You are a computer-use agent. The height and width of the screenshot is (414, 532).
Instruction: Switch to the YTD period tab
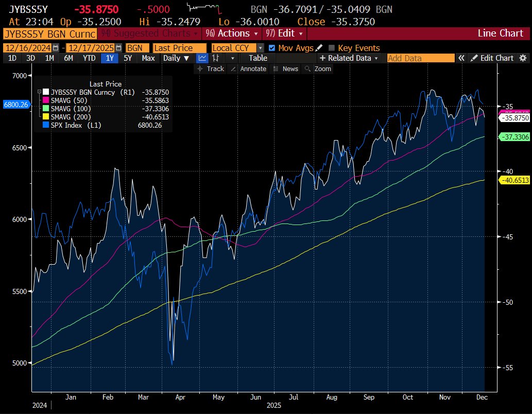pyautogui.click(x=88, y=58)
